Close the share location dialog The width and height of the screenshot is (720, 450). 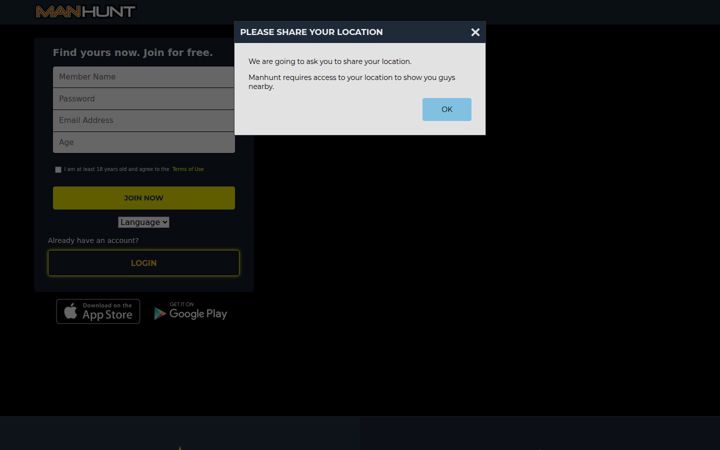(475, 32)
